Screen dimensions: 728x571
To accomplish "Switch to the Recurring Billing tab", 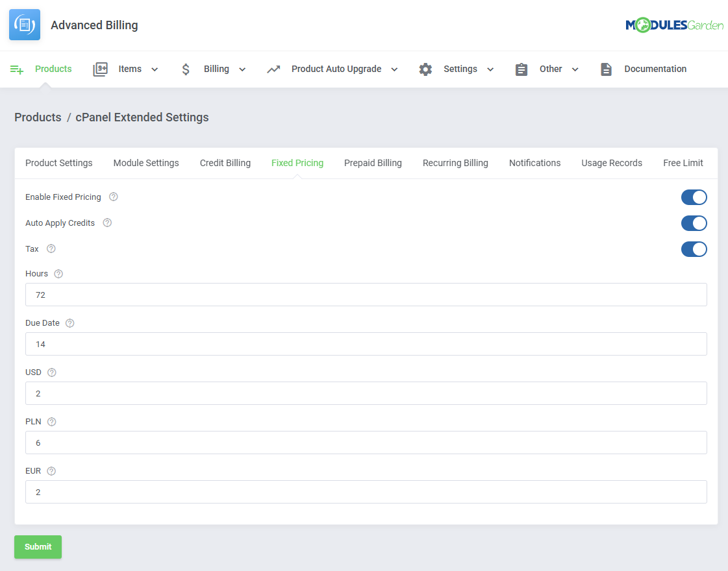I will pos(455,163).
